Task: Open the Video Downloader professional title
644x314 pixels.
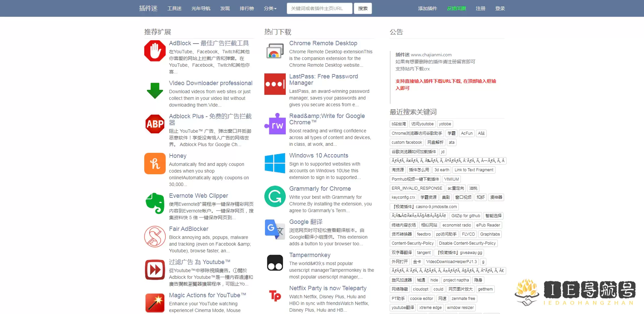Action: (x=211, y=83)
